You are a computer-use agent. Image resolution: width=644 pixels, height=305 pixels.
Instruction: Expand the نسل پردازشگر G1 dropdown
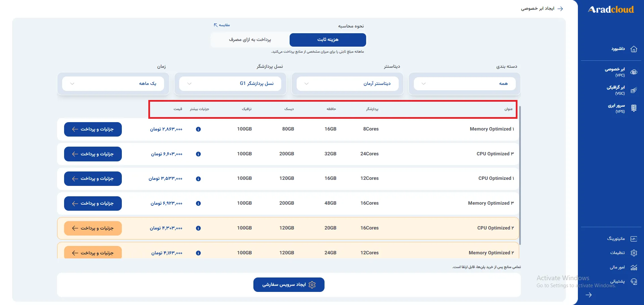[x=230, y=84]
